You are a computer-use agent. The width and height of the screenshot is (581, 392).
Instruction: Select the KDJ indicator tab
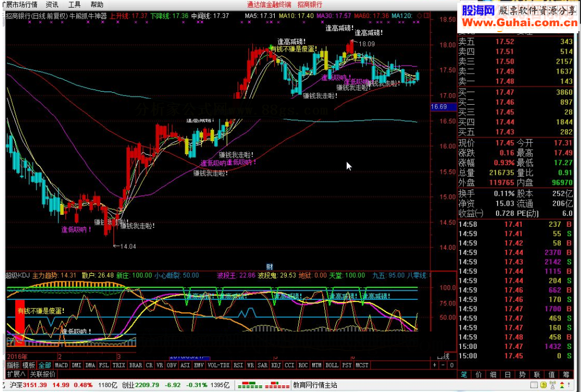pyautogui.click(x=276, y=365)
